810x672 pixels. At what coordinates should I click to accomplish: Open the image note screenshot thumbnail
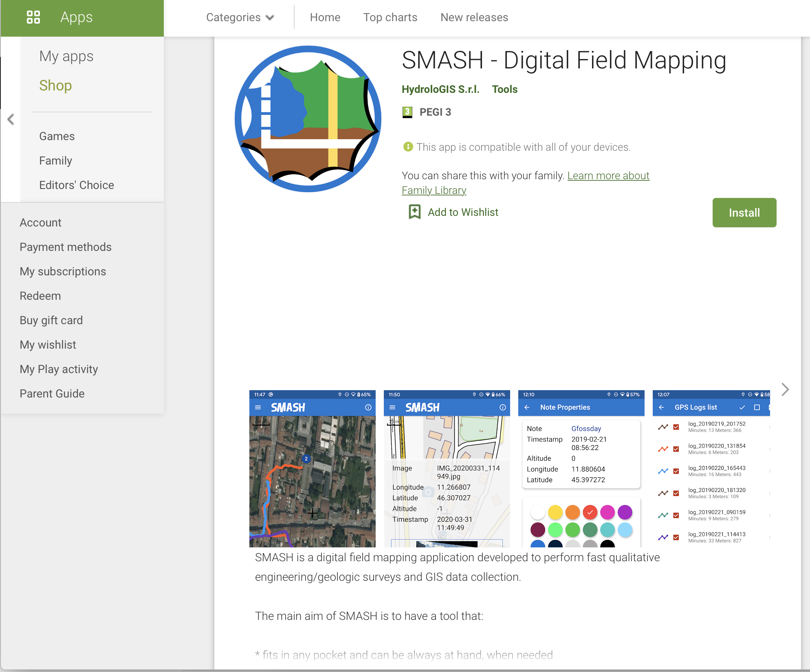[447, 468]
